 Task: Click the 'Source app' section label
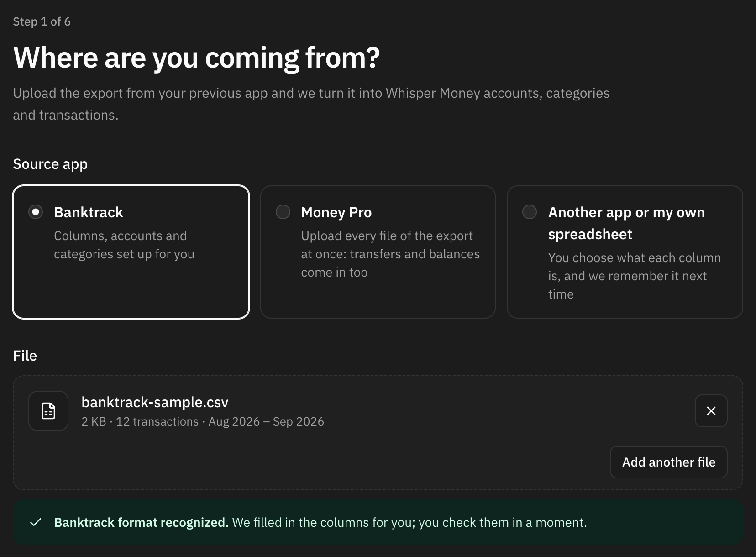[x=50, y=164]
